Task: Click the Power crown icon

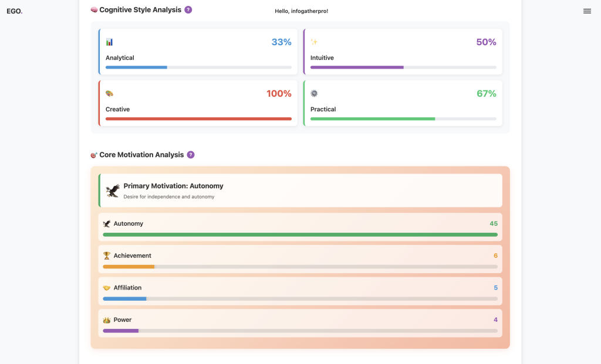Action: pyautogui.click(x=107, y=320)
